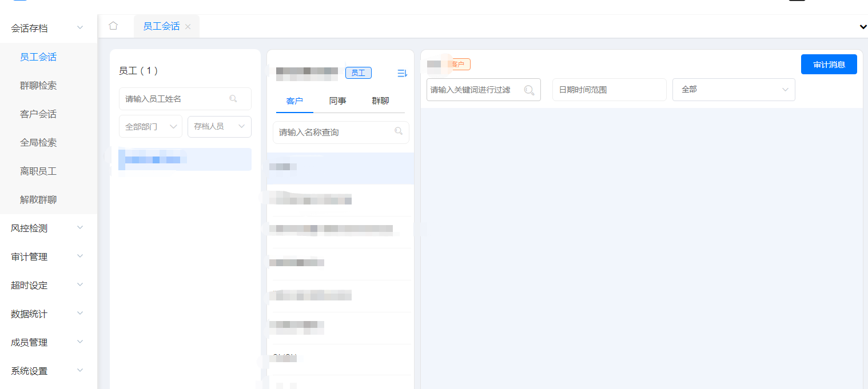868x389 pixels.
Task: Switch to the 同事 tab
Action: pos(337,101)
